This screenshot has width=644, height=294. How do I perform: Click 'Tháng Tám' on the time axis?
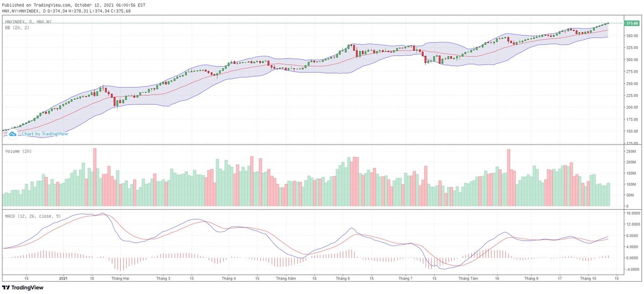point(467,278)
